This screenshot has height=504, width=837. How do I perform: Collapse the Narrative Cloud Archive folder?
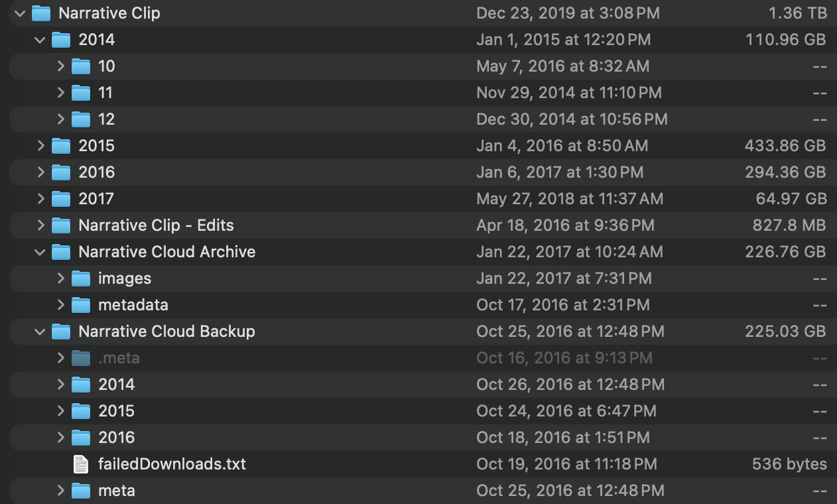39,251
